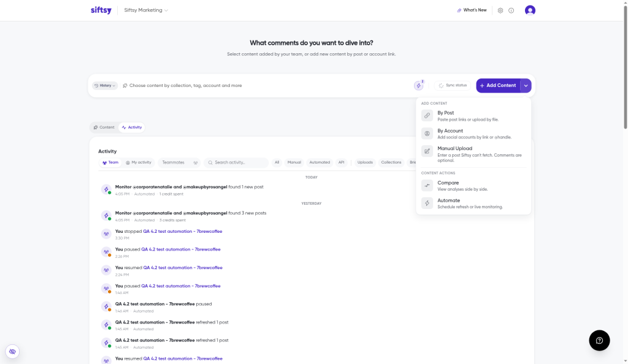Select the Team activity filter
This screenshot has width=628, height=364.
(x=110, y=162)
